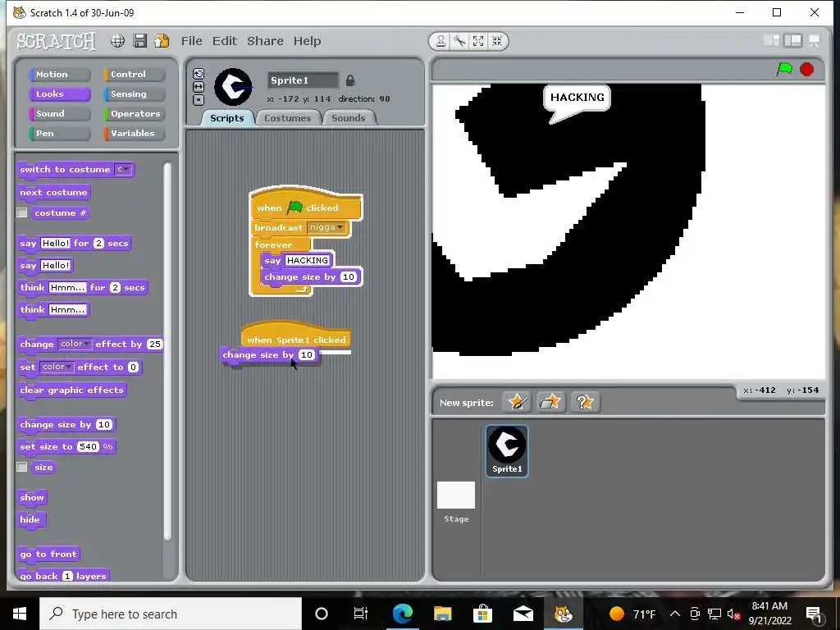Click the 540 value in set size block
The width and height of the screenshot is (840, 630).
(x=89, y=447)
